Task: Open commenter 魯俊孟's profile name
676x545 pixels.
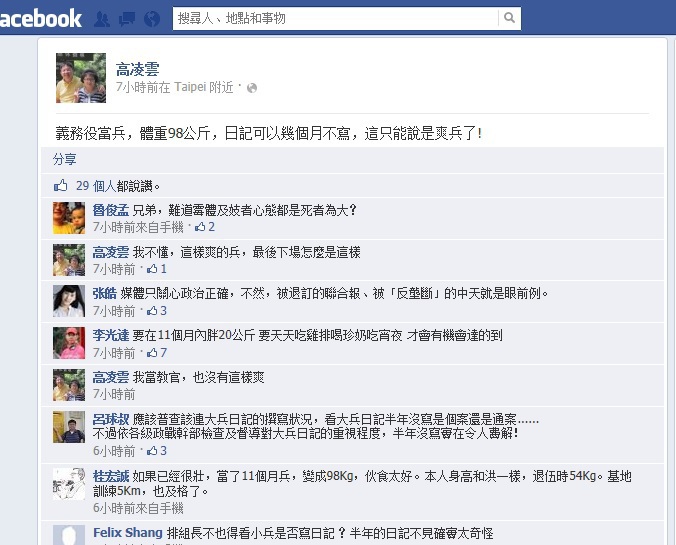Action: click(x=110, y=210)
